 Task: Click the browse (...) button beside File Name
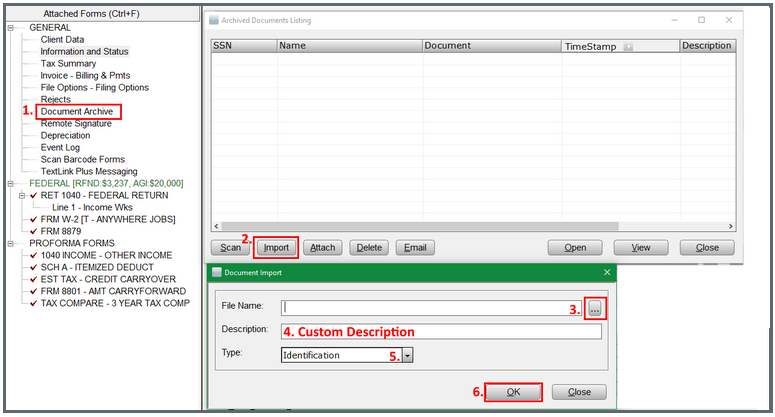(x=595, y=309)
